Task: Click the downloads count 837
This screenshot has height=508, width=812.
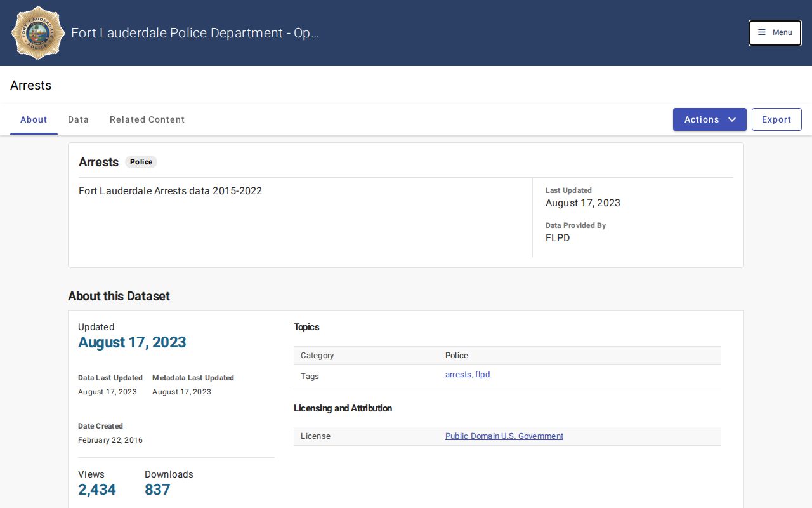Action: [x=157, y=490]
